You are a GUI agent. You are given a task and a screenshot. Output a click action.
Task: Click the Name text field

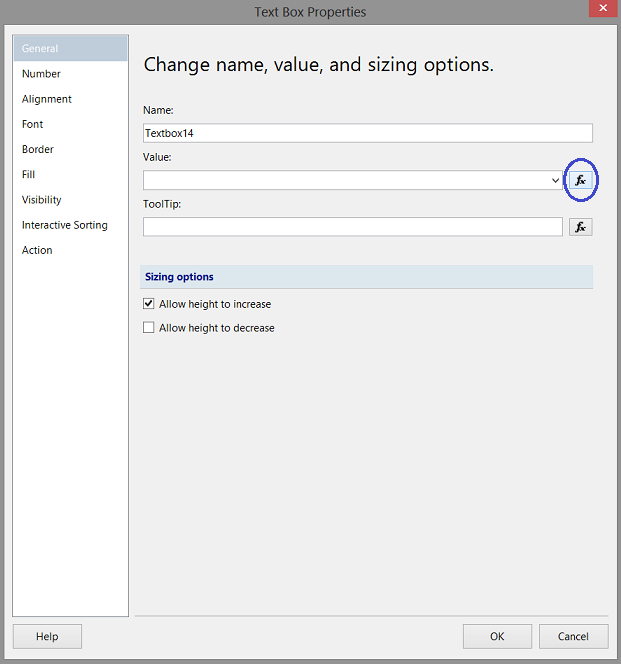368,133
